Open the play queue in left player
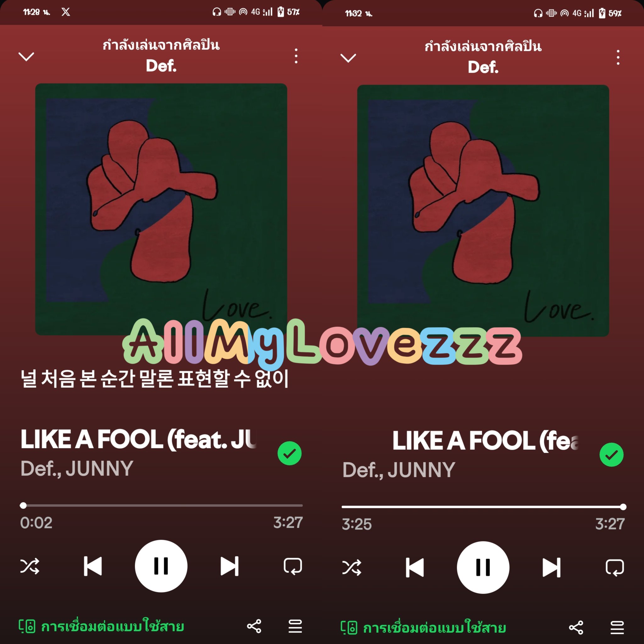 tap(295, 626)
